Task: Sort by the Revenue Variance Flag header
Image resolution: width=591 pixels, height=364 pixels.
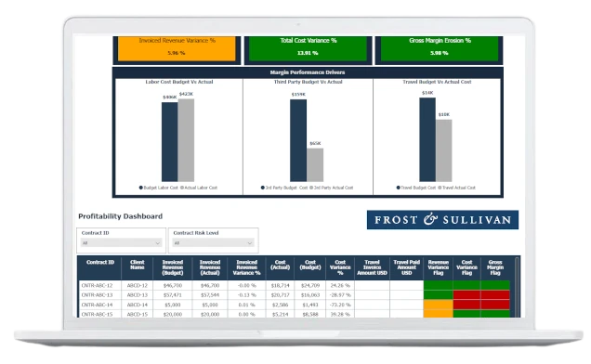Action: pos(439,267)
